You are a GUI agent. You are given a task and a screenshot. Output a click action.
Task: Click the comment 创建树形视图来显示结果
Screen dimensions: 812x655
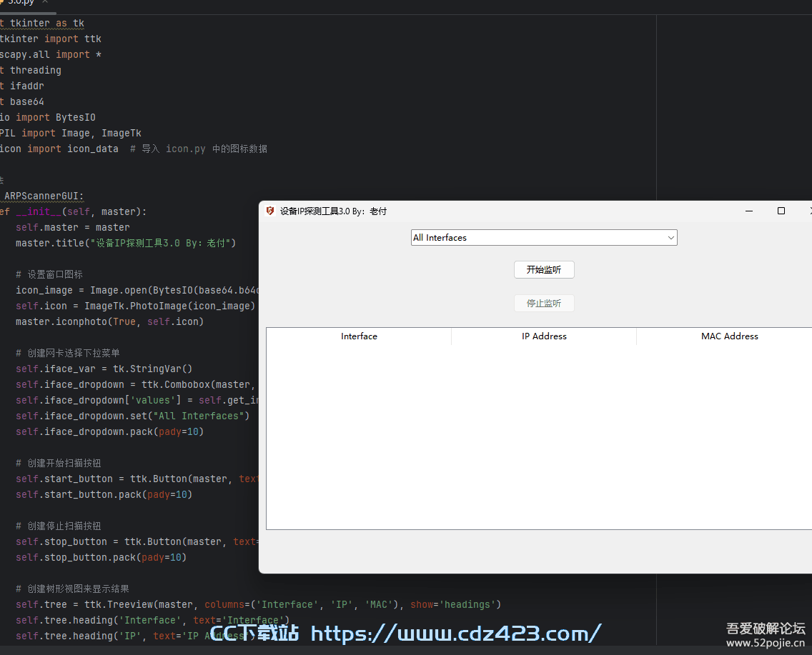pos(72,589)
